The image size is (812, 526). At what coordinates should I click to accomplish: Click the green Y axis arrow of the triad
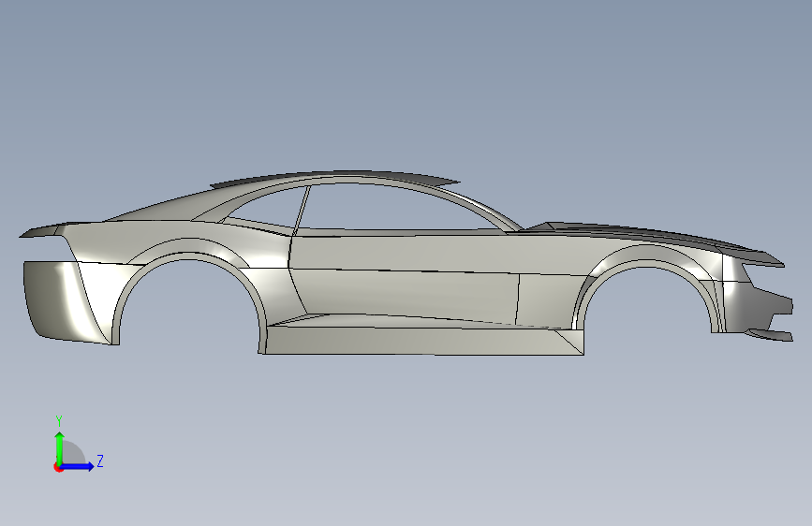pyautogui.click(x=60, y=447)
